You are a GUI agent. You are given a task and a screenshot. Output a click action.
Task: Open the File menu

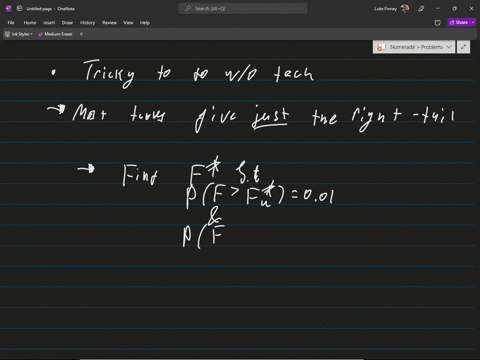click(x=11, y=23)
